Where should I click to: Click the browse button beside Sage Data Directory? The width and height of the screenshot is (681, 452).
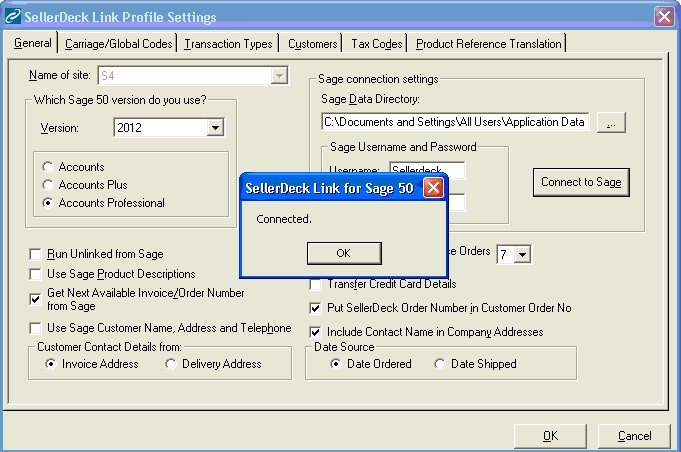click(x=611, y=122)
